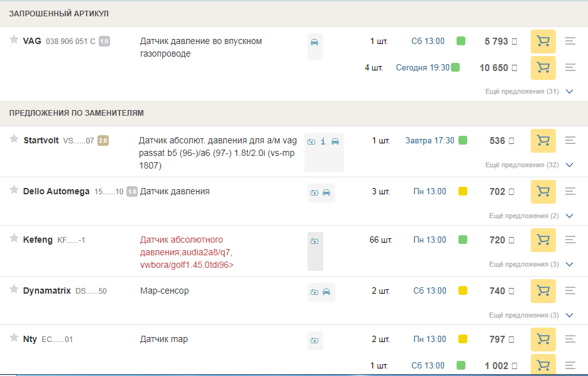This screenshot has width=588, height=376.
Task: Open hamburger menu for Kefeng row
Action: click(570, 240)
